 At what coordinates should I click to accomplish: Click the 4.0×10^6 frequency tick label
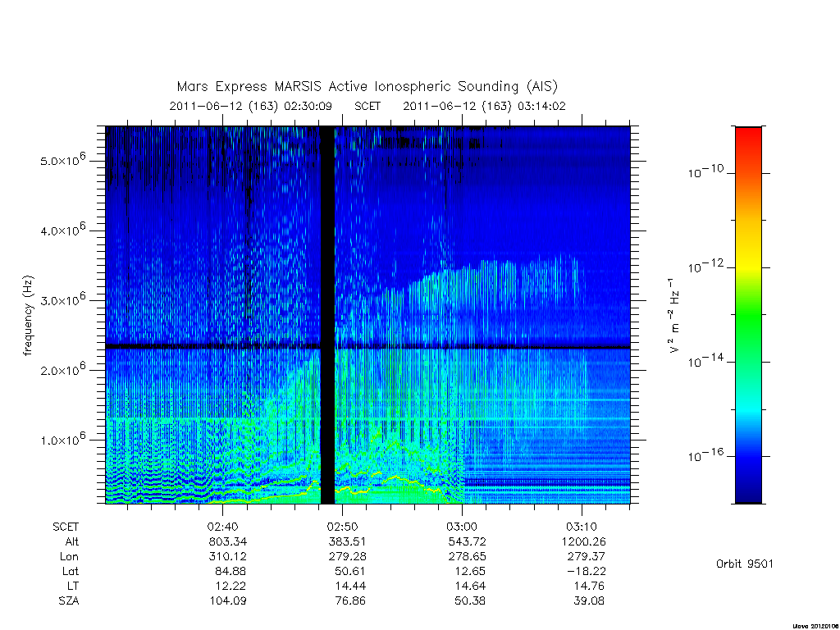coord(62,230)
